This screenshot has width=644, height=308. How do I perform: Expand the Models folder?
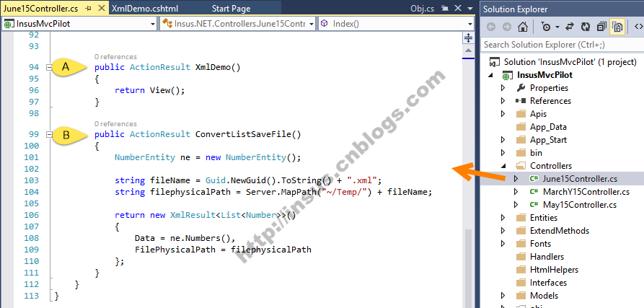tap(503, 296)
